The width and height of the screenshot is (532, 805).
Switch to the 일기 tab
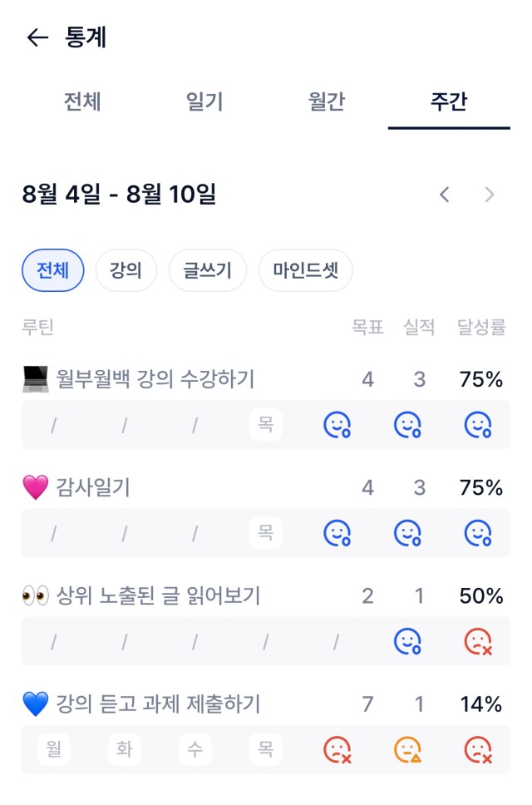tap(204, 101)
